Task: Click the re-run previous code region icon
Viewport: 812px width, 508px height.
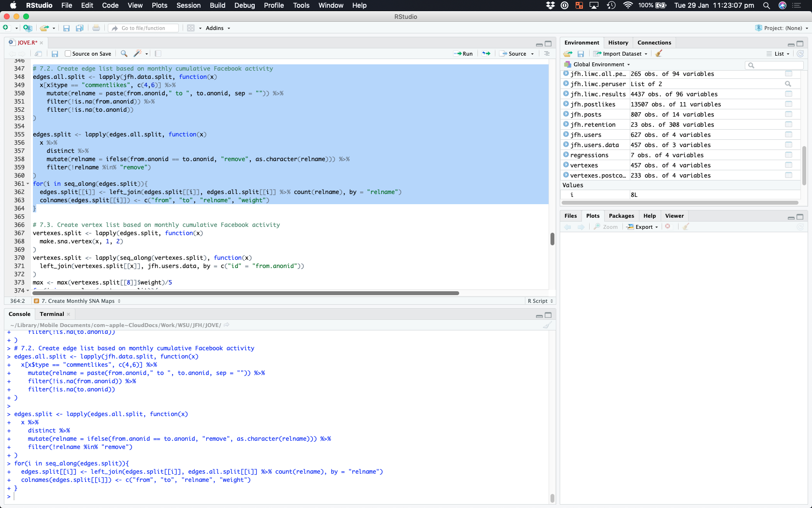Action: [x=486, y=54]
